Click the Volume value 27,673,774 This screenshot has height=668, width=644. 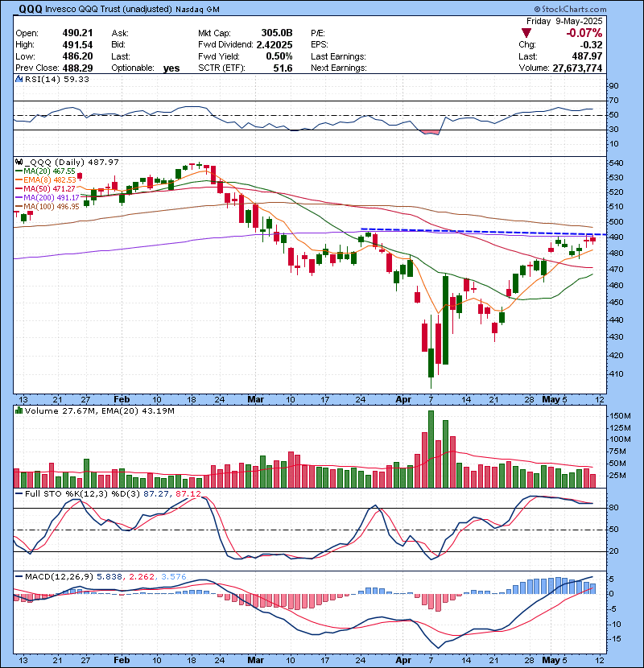[x=577, y=68]
